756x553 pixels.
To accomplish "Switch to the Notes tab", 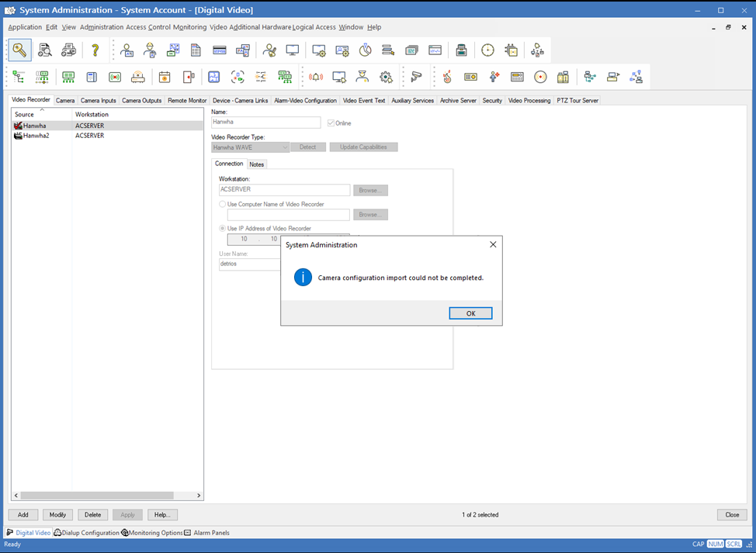I will coord(256,164).
